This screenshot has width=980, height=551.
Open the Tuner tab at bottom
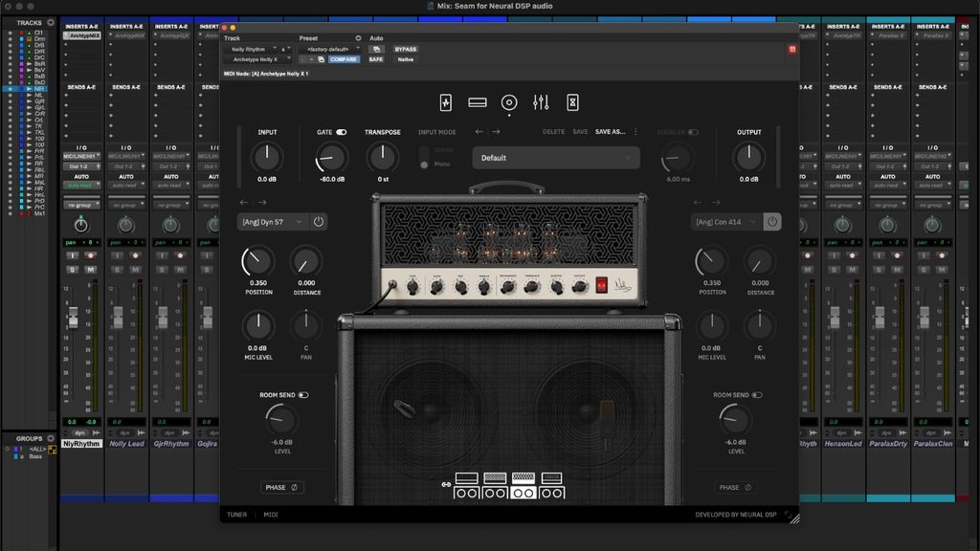coord(236,515)
